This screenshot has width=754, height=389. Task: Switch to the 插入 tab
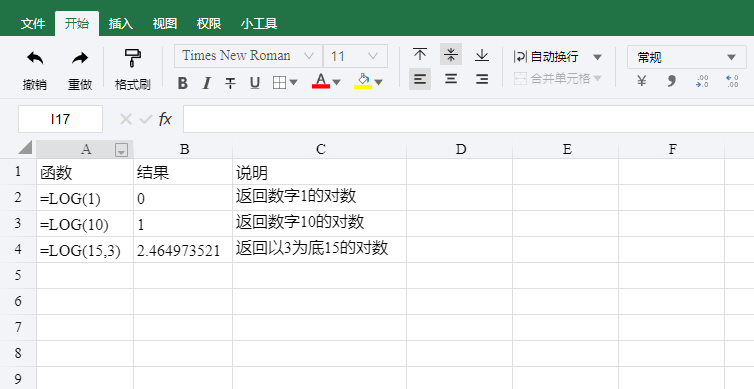tap(121, 24)
